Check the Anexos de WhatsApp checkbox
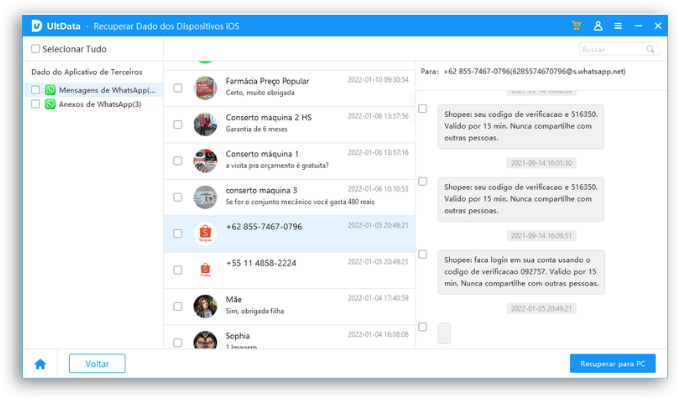 pos(36,104)
